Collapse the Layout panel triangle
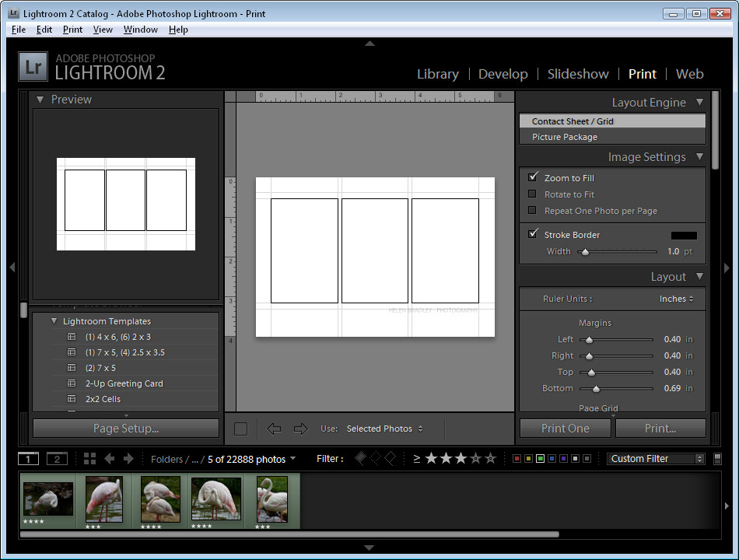This screenshot has width=739, height=560. (700, 276)
